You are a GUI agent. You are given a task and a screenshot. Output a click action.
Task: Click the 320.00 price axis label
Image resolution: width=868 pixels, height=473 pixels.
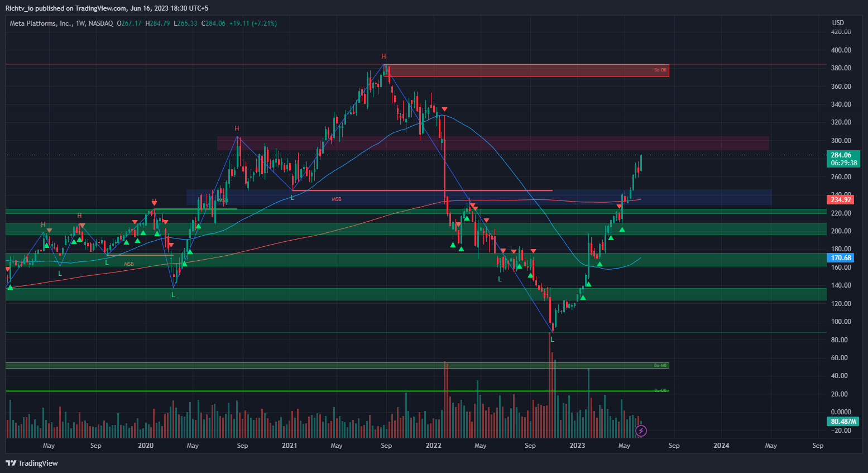[841, 122]
